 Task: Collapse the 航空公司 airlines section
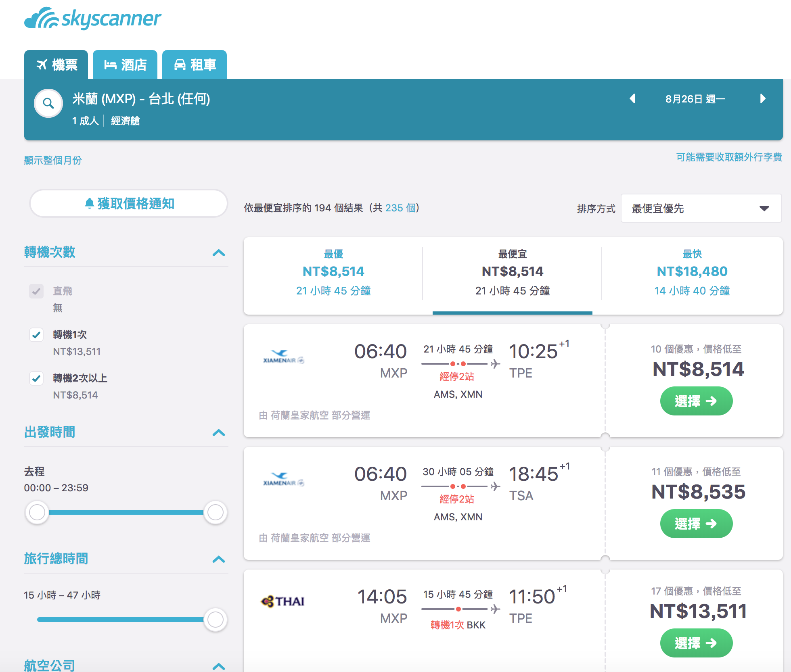[219, 666]
